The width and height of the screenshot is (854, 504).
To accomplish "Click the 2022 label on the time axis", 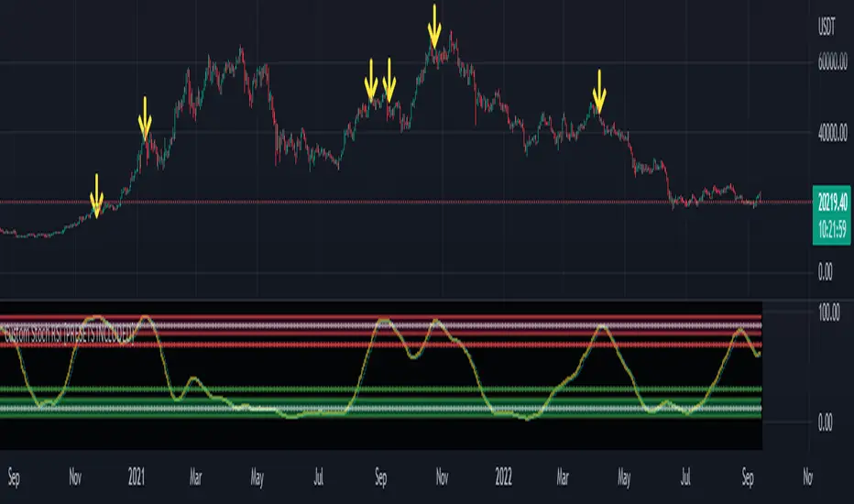I will point(503,477).
